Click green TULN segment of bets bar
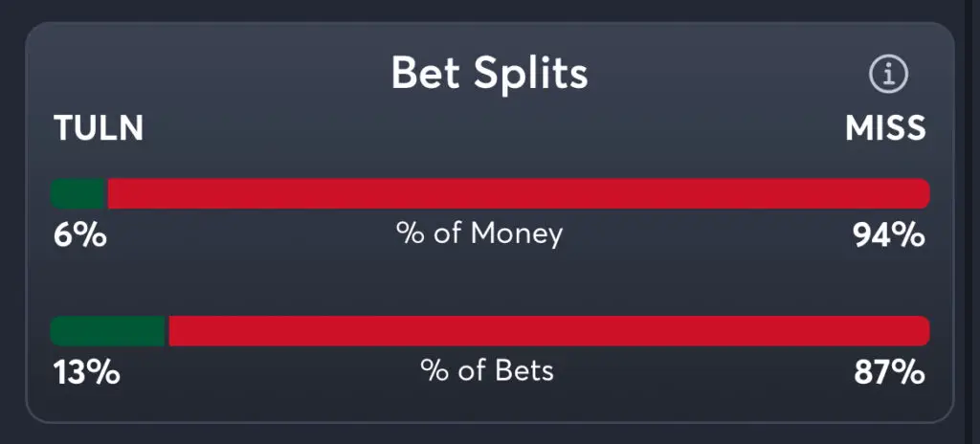Viewport: 980px width, 444px height. 108,331
